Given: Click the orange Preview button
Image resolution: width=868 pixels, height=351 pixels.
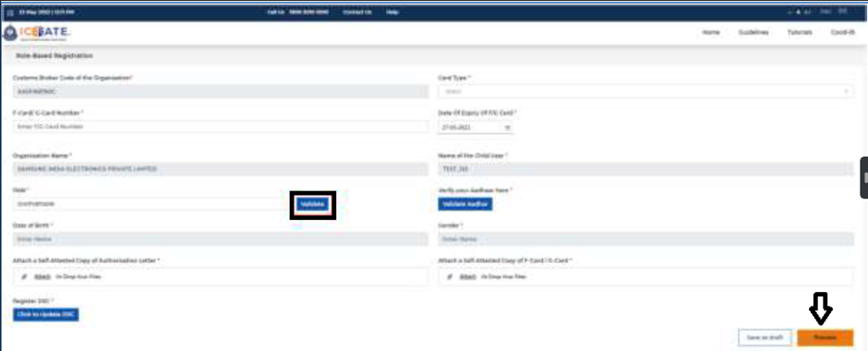Looking at the screenshot, I should pyautogui.click(x=825, y=337).
